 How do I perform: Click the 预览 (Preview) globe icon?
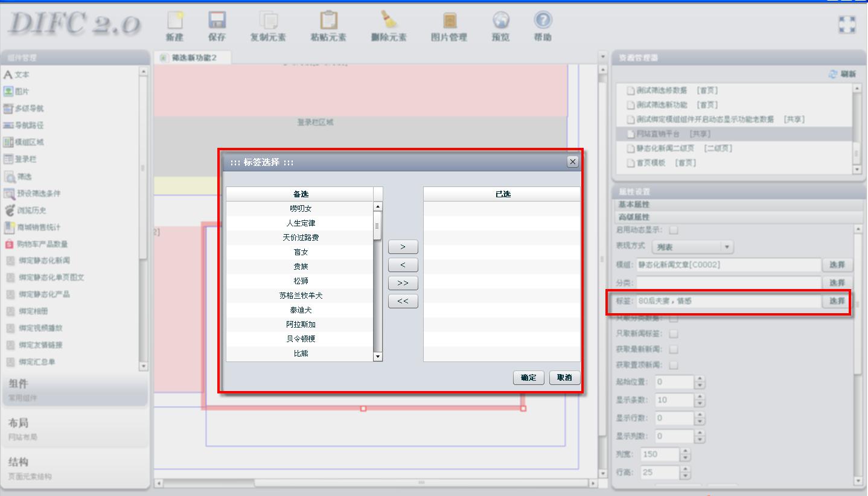(500, 22)
